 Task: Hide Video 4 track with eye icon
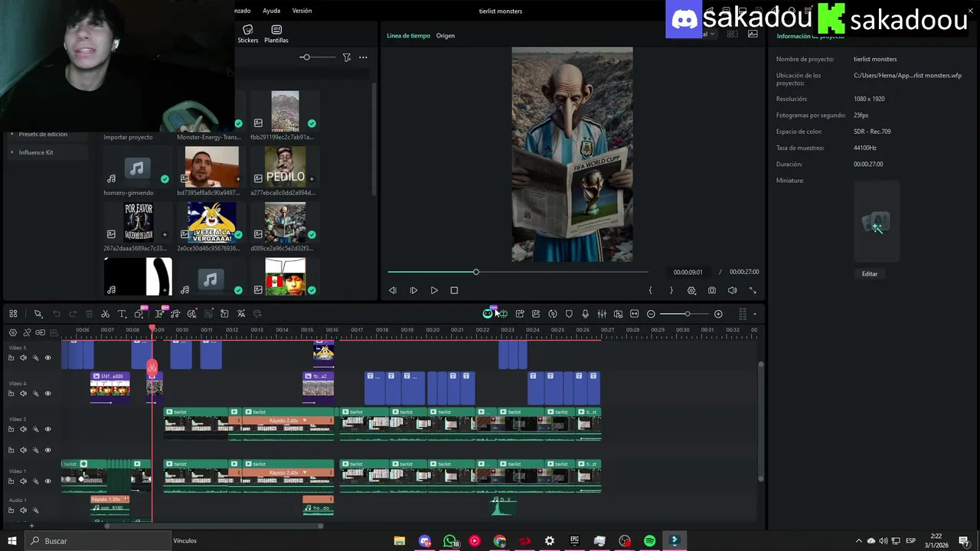coord(47,393)
